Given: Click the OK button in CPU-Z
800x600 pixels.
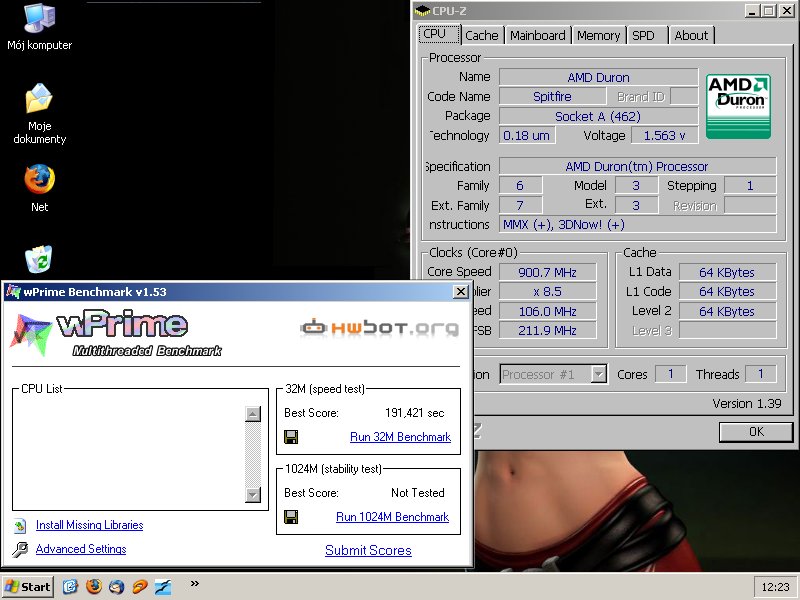Looking at the screenshot, I should coord(756,432).
